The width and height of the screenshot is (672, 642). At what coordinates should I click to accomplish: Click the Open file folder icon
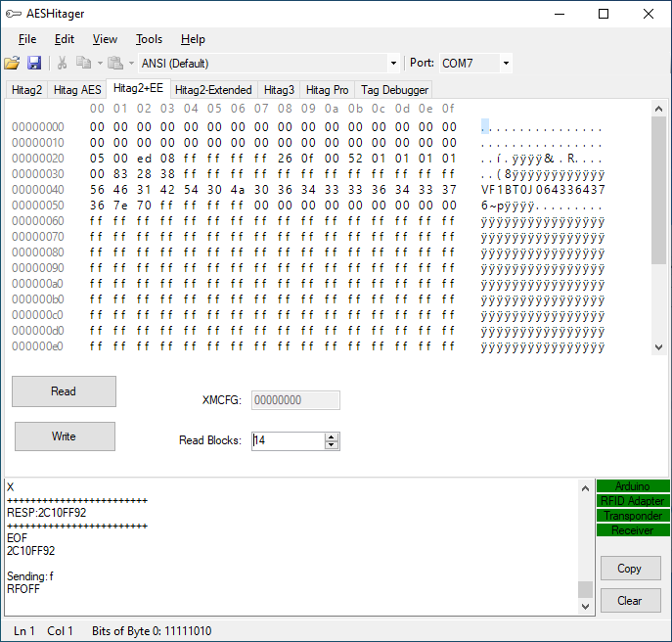[x=12, y=63]
